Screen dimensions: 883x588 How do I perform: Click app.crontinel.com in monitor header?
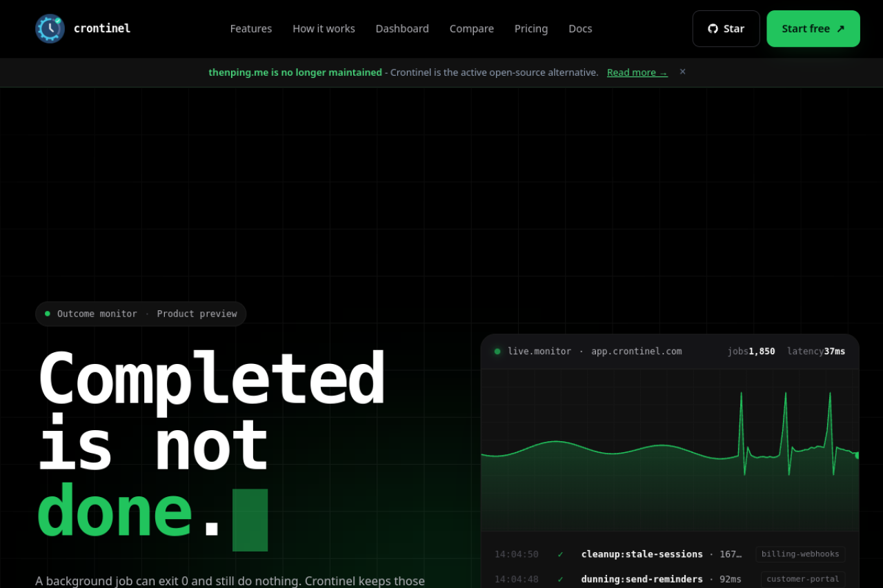tap(636, 352)
